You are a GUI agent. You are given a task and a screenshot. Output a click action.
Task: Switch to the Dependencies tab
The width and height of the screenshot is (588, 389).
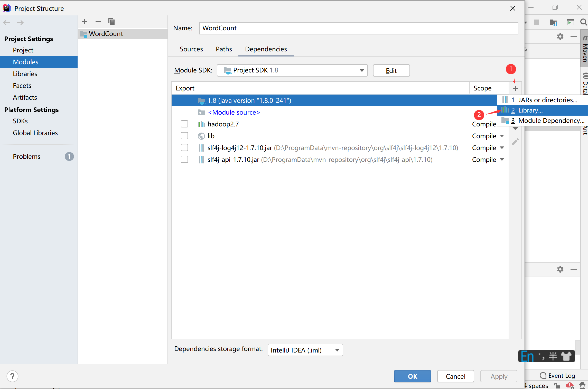coord(266,49)
